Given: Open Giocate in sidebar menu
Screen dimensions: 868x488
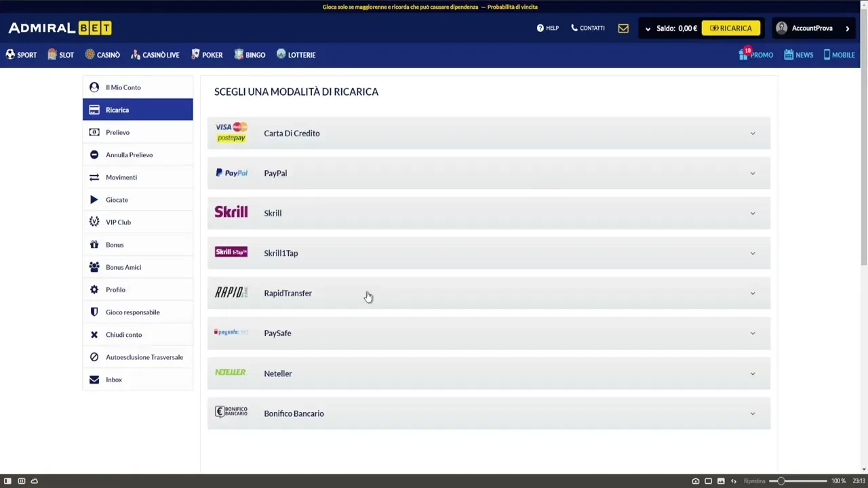Looking at the screenshot, I should 138,199.
